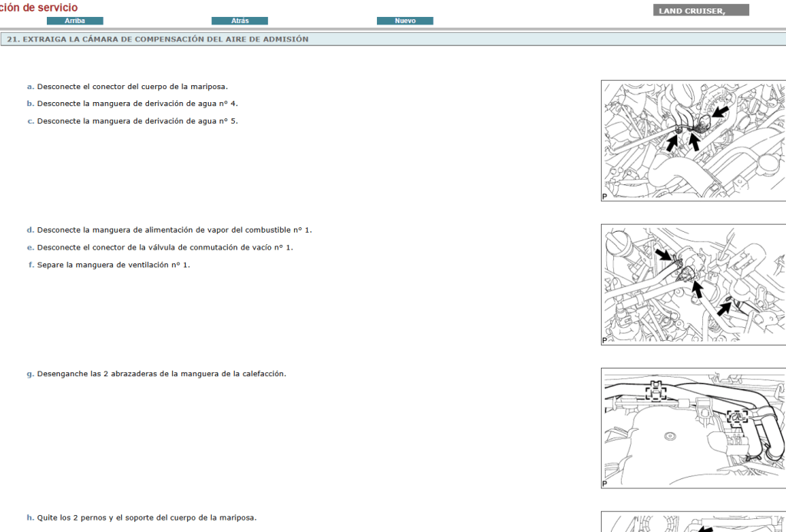Click step letter a in the instructions
Viewport: 786px width, 532px height.
(29, 86)
